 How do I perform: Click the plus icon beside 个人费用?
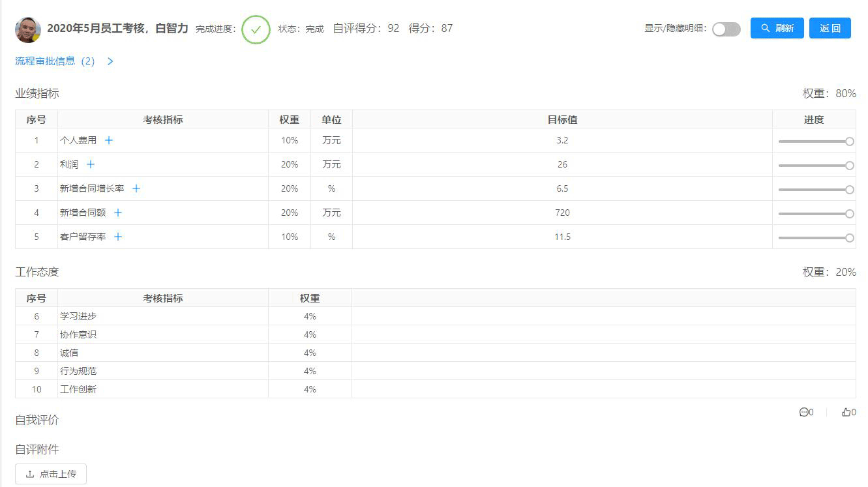109,140
